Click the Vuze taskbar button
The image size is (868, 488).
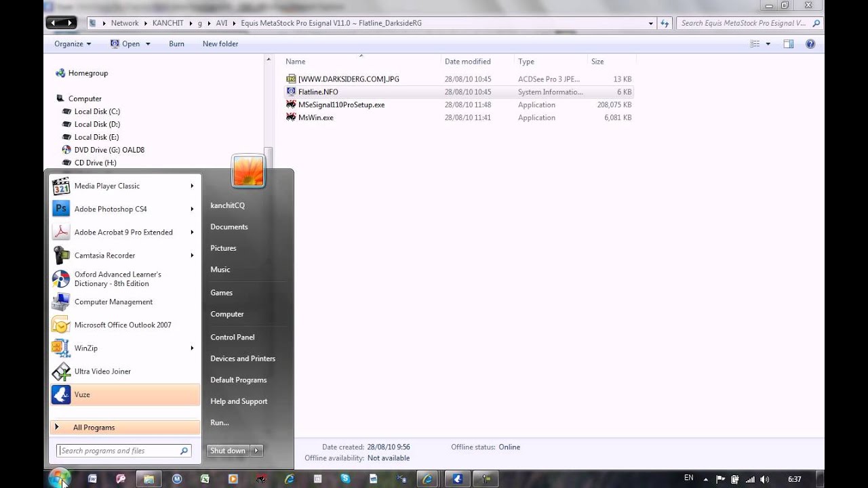click(457, 479)
